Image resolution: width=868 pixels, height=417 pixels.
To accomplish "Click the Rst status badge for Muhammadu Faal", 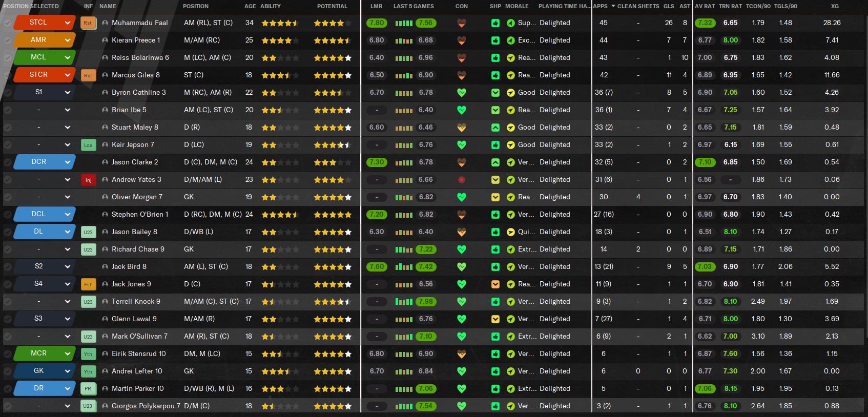I will coord(88,23).
